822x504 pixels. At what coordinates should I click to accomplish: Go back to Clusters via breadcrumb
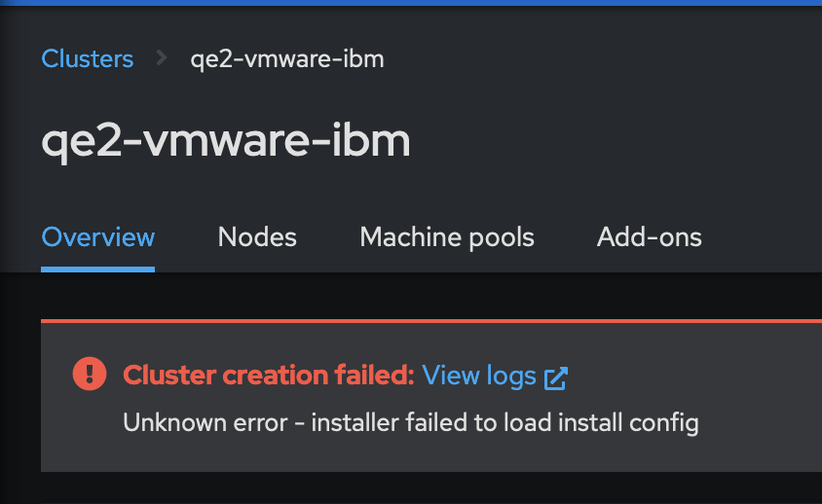87,58
